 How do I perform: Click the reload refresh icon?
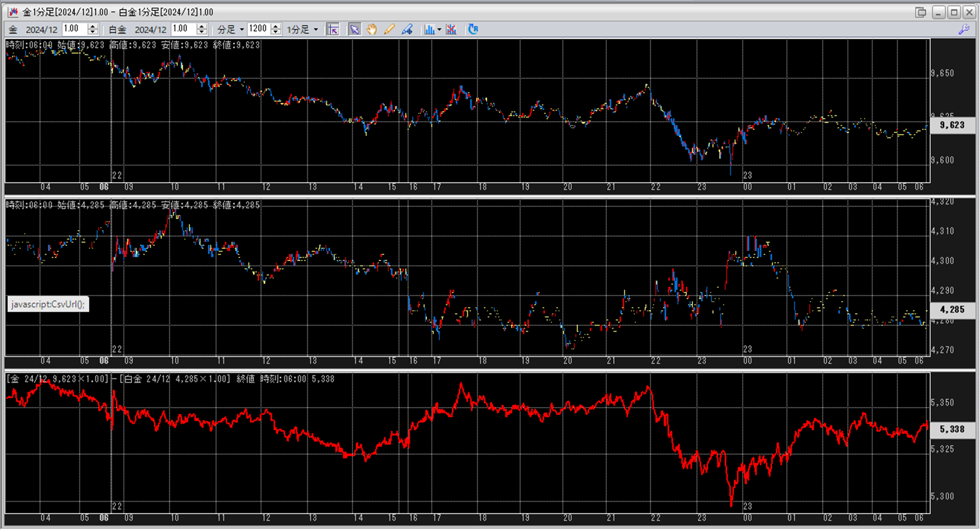click(x=473, y=29)
